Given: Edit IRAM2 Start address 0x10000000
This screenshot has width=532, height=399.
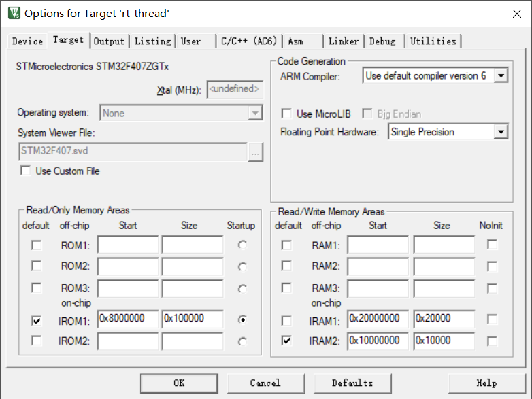Looking at the screenshot, I should coord(378,341).
